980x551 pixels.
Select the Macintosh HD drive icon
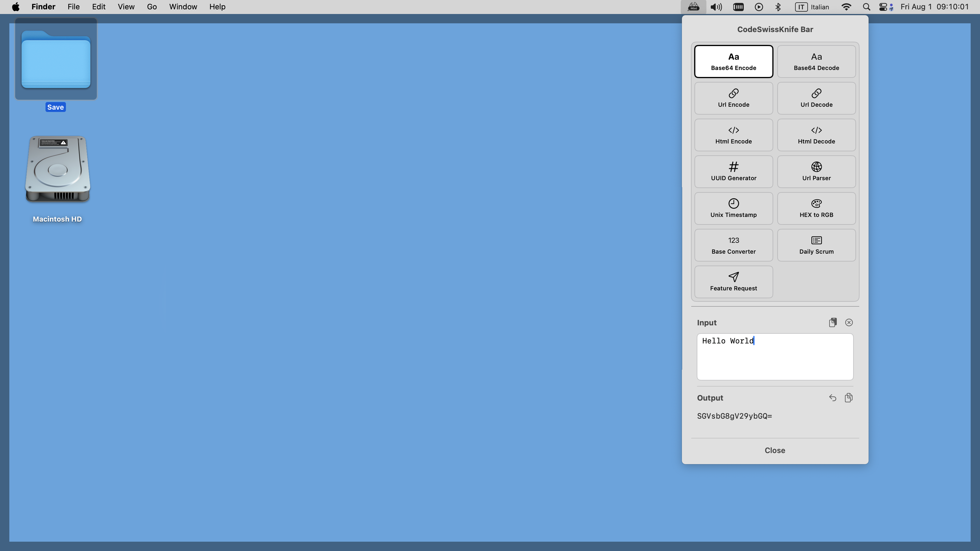coord(57,169)
